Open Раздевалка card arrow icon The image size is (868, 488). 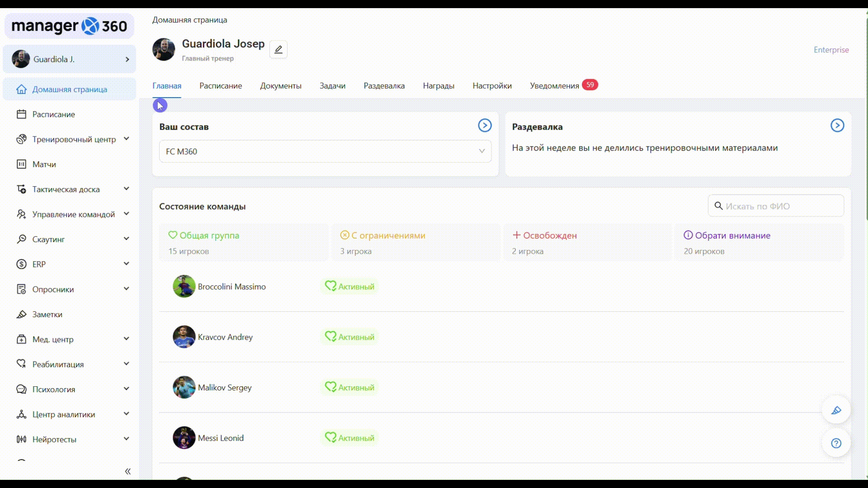(x=837, y=126)
